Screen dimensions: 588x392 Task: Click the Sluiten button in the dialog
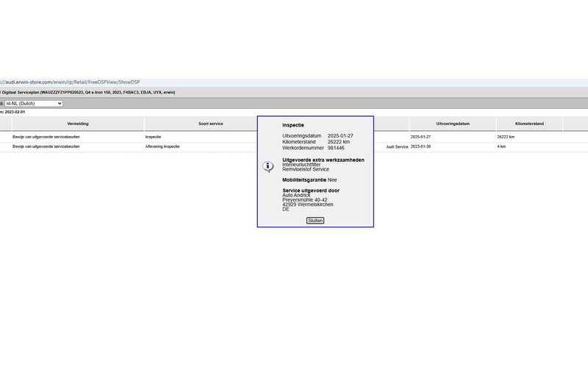(x=315, y=220)
